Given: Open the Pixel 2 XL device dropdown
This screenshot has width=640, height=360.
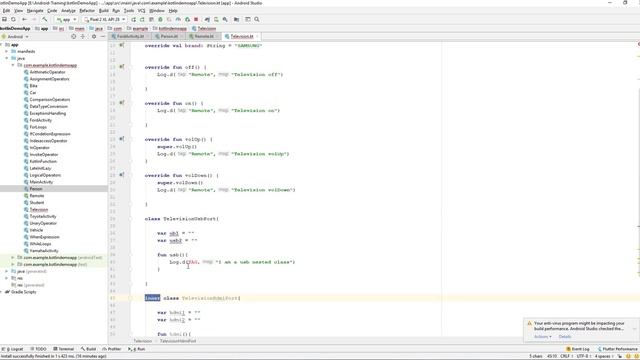Looking at the screenshot, I should (x=104, y=19).
